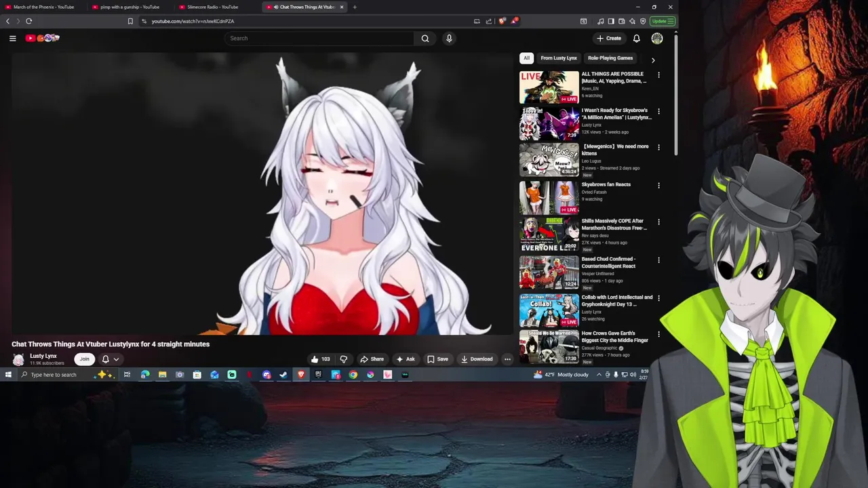Click the Share button under video
The image size is (868, 488).
pyautogui.click(x=372, y=359)
